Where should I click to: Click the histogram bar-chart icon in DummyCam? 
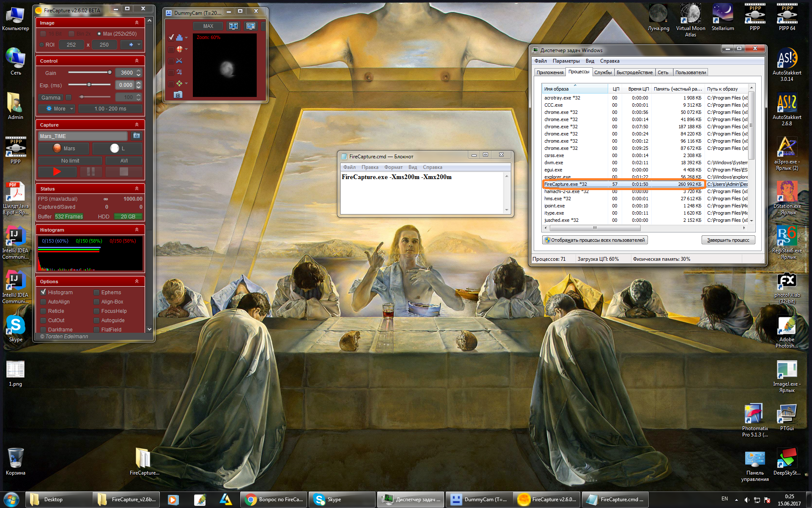179,38
